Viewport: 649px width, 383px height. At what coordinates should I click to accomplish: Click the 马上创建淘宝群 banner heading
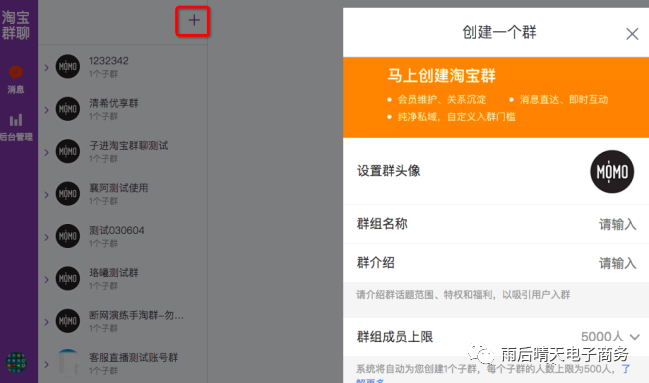point(441,76)
